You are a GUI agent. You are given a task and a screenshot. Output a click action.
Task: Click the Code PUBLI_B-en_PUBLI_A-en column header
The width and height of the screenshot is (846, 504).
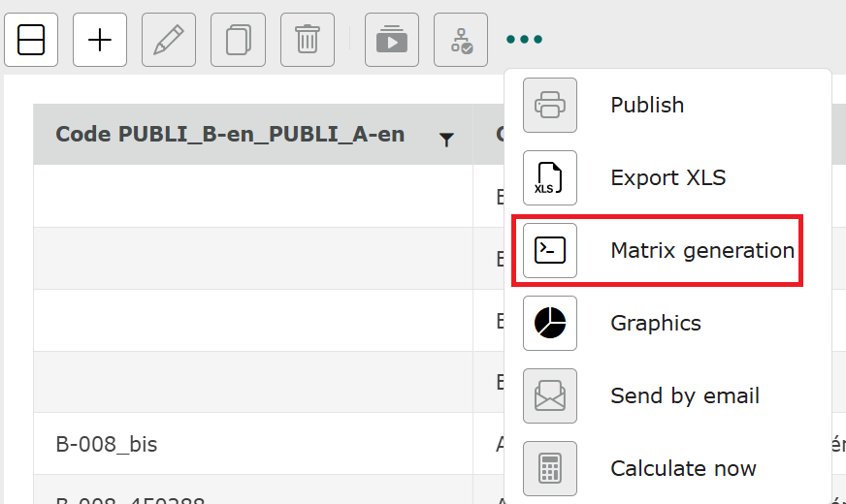230,134
